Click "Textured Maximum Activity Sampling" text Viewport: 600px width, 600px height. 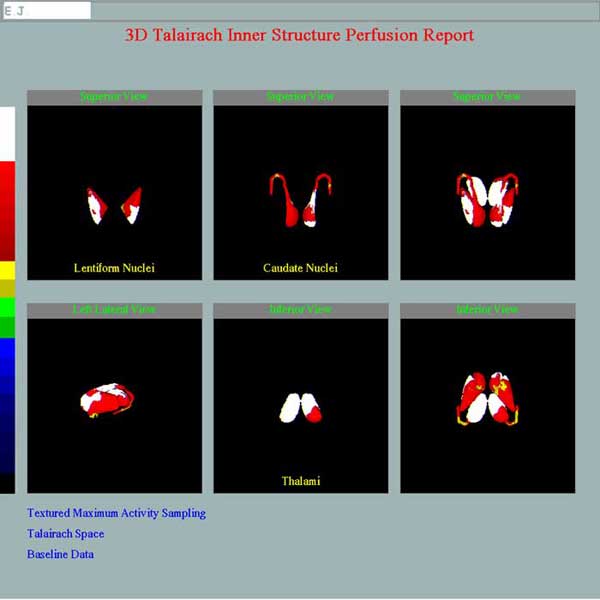click(x=116, y=513)
